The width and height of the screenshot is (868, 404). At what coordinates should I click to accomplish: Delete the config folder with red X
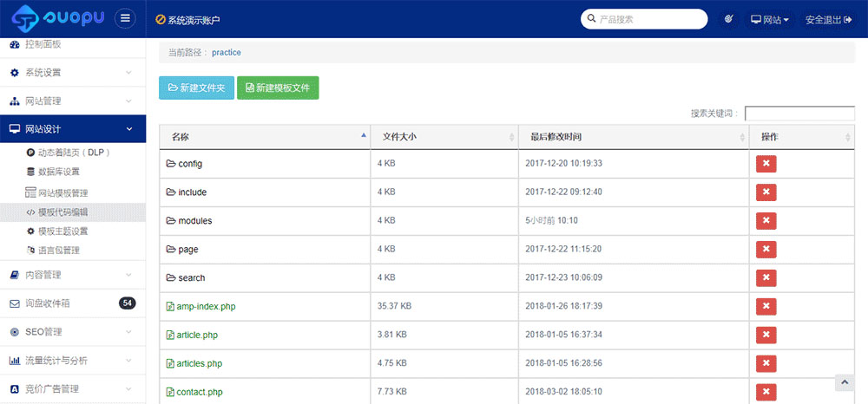click(x=766, y=164)
